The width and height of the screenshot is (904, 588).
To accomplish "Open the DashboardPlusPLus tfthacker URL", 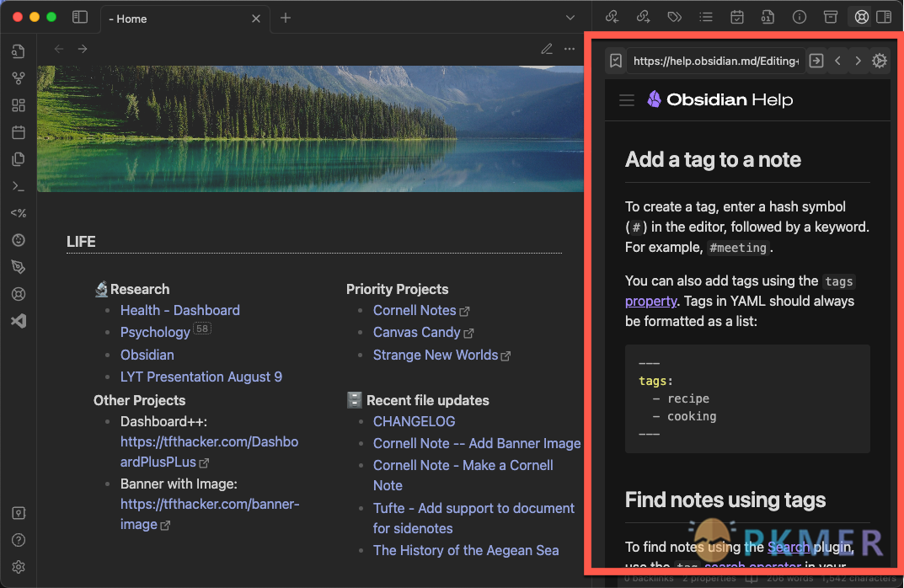I will tap(209, 452).
